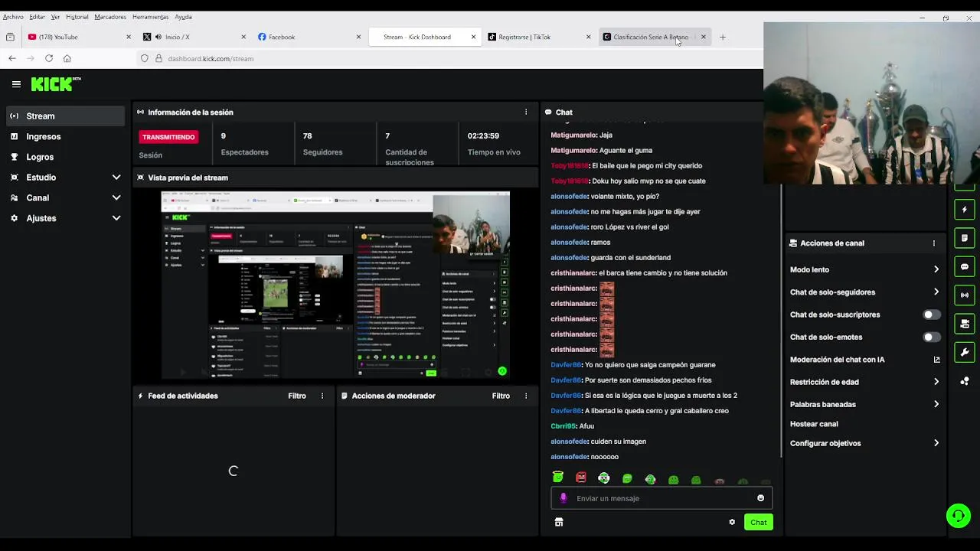Click the channel actions camera sidebar icon
The image size is (980, 551).
pos(965,324)
